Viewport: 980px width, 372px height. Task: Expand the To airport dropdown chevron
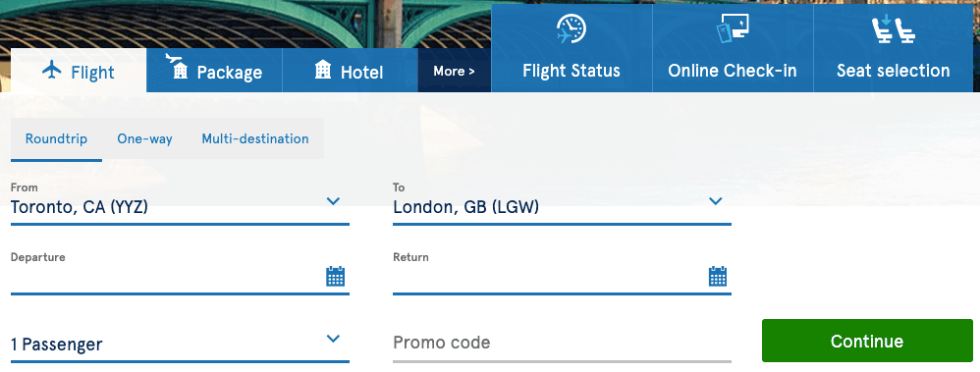(x=716, y=201)
